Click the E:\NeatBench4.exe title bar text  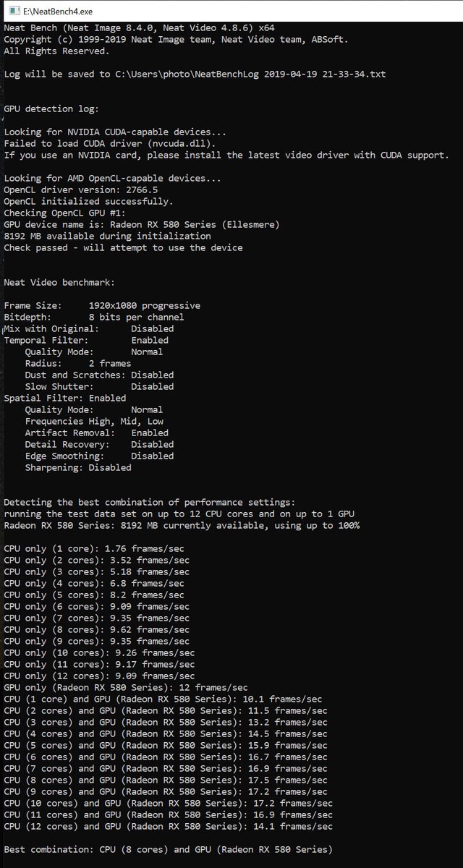click(58, 12)
